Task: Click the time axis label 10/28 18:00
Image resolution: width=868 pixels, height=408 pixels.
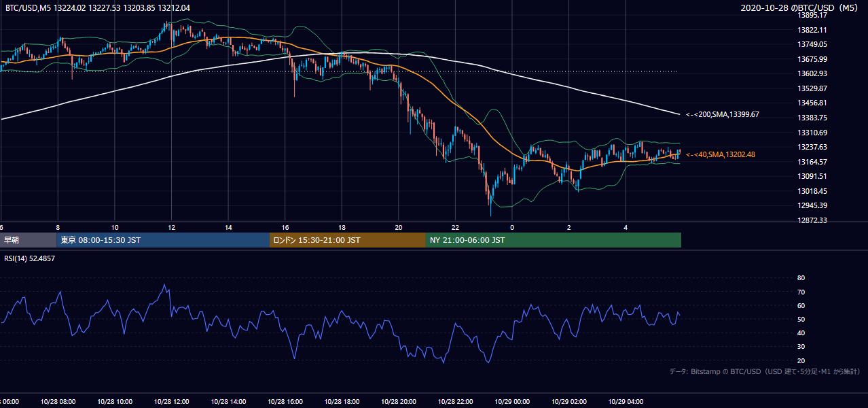Action: pyautogui.click(x=342, y=401)
